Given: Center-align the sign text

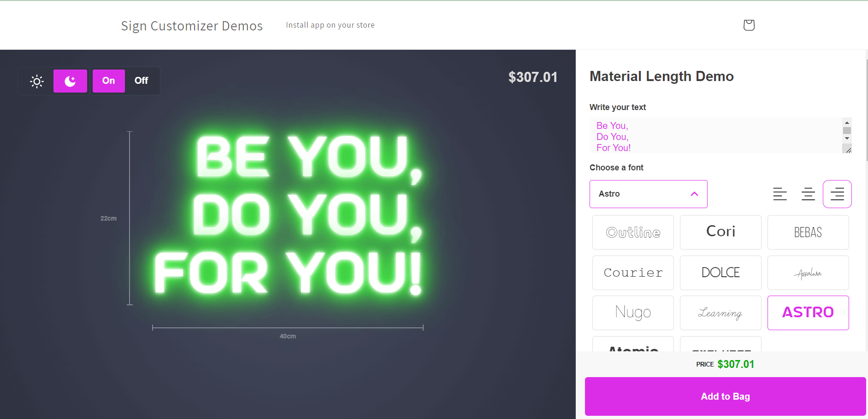Looking at the screenshot, I should (x=808, y=194).
